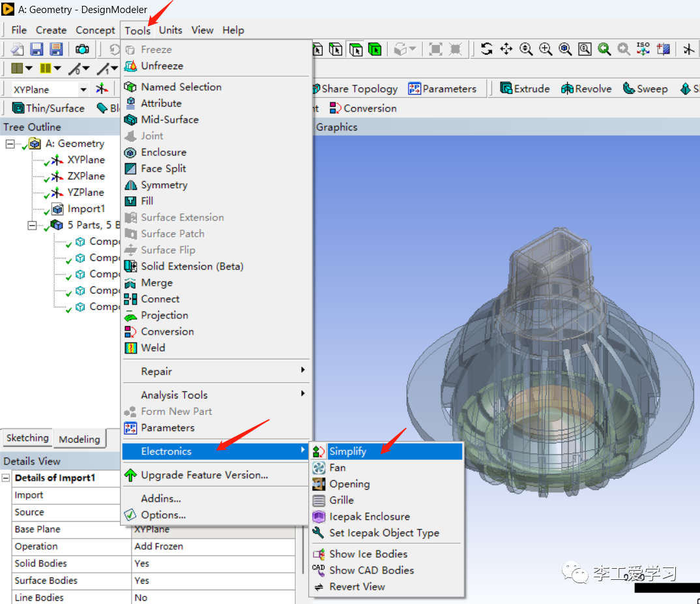The image size is (700, 604).
Task: Choose Simplify from the Electronics submenu
Action: click(x=386, y=451)
